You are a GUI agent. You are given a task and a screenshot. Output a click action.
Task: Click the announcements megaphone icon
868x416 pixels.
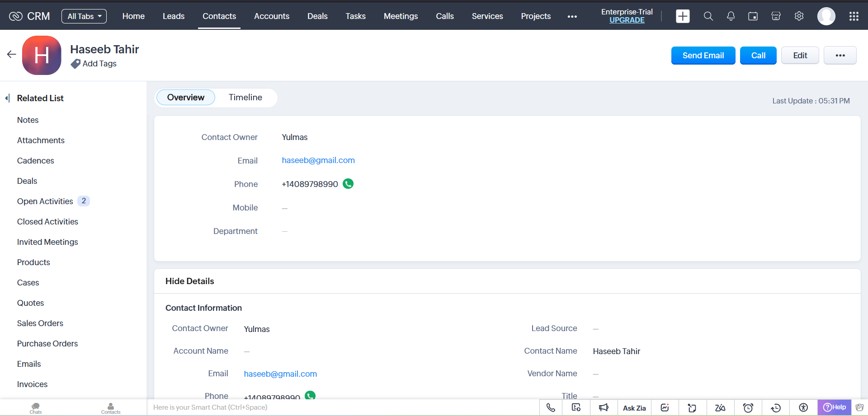pos(604,408)
